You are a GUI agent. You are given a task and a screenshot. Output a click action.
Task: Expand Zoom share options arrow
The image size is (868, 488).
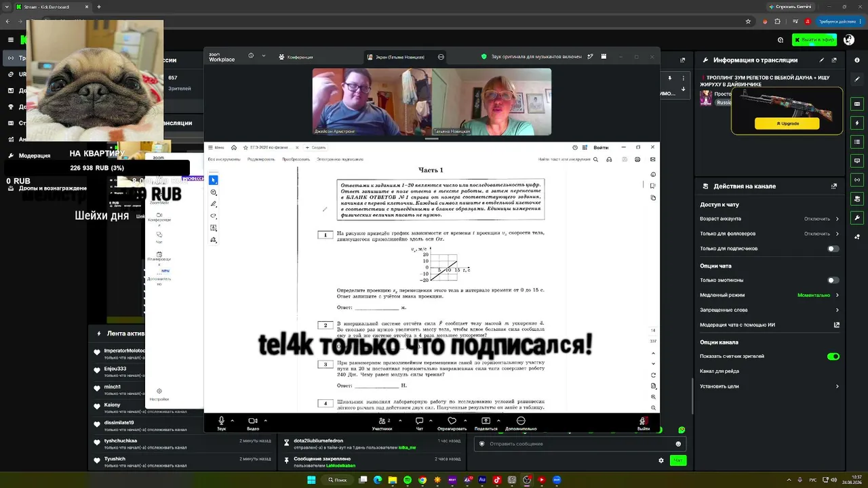coord(498,421)
